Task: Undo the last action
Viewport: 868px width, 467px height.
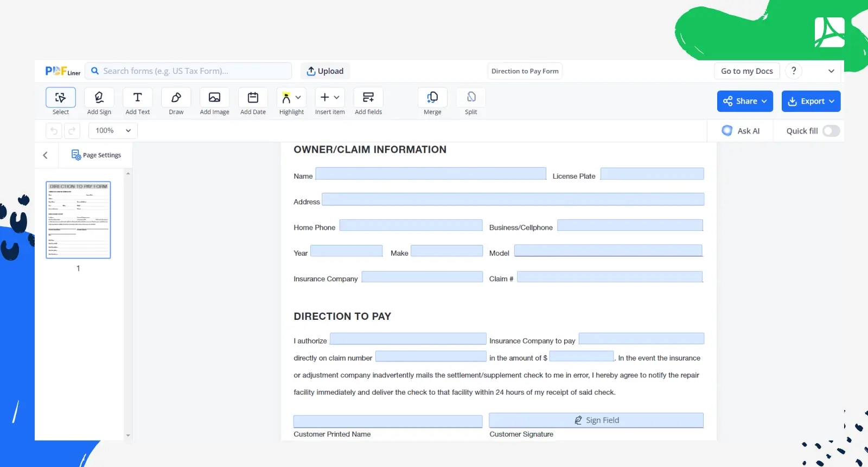Action: [54, 131]
